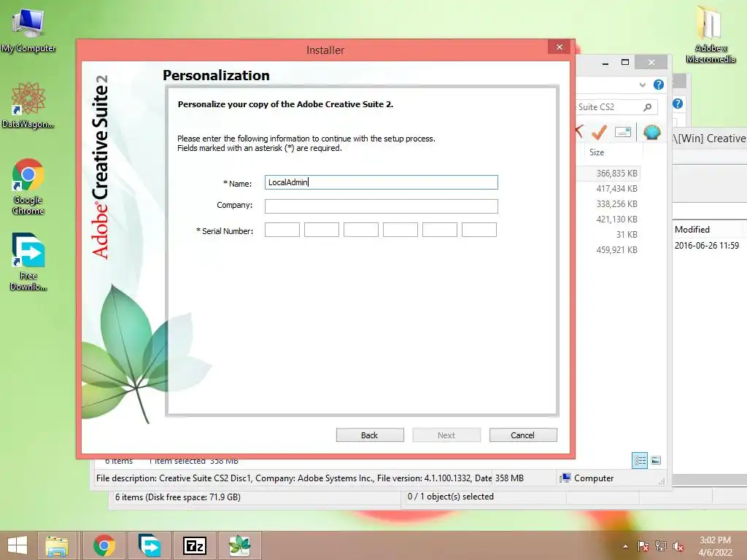
Task: Open My Computer desktop icon
Action: [28, 30]
